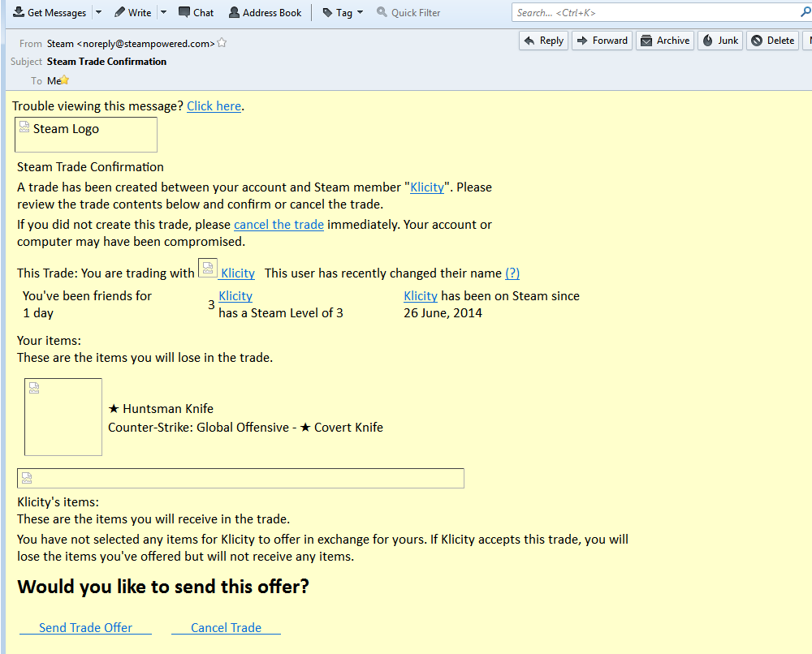Open the Address Book
The image size is (812, 654).
(x=265, y=13)
